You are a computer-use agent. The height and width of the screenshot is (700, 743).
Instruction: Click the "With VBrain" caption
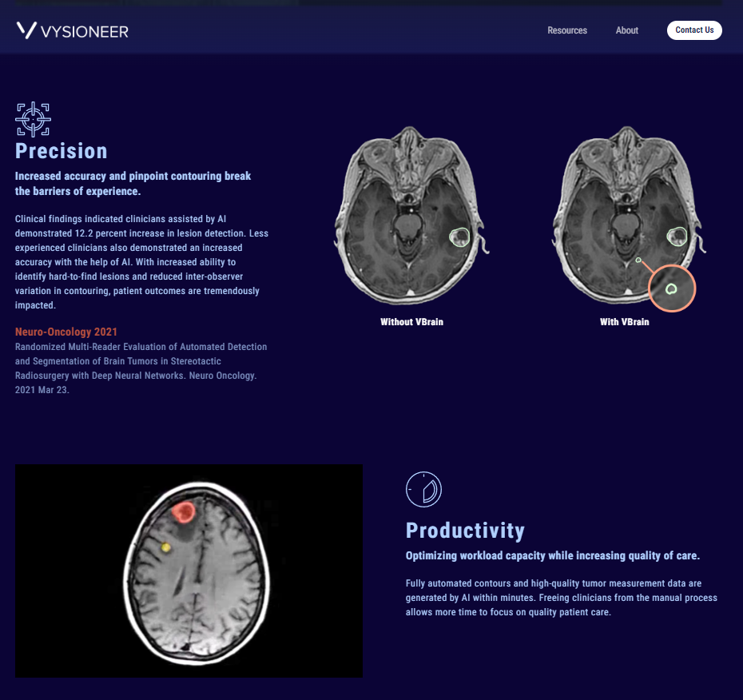pos(625,322)
